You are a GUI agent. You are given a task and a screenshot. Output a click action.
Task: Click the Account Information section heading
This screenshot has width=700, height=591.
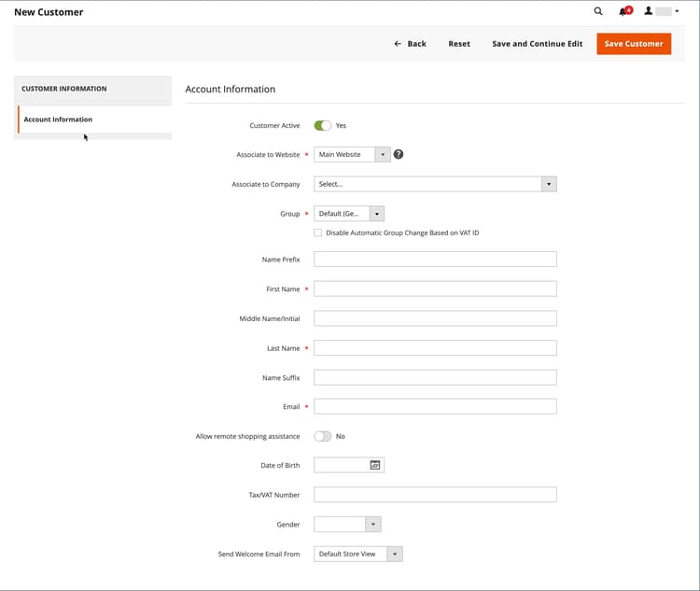pyautogui.click(x=230, y=89)
